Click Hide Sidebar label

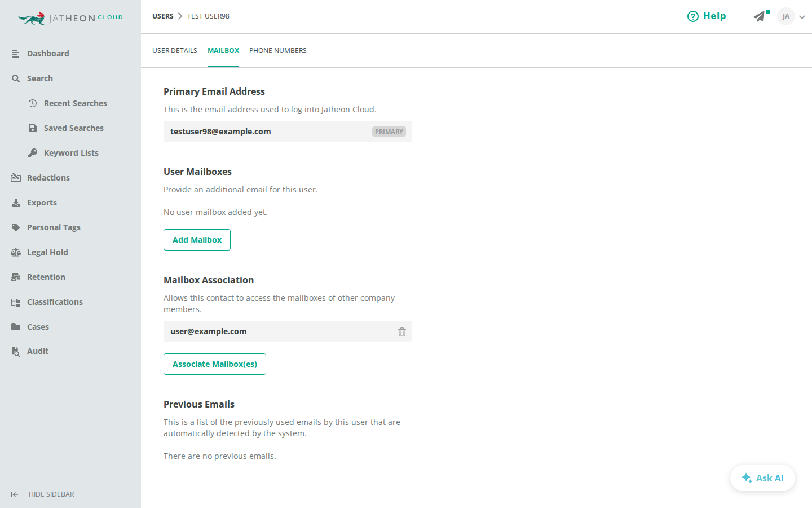pyautogui.click(x=51, y=494)
